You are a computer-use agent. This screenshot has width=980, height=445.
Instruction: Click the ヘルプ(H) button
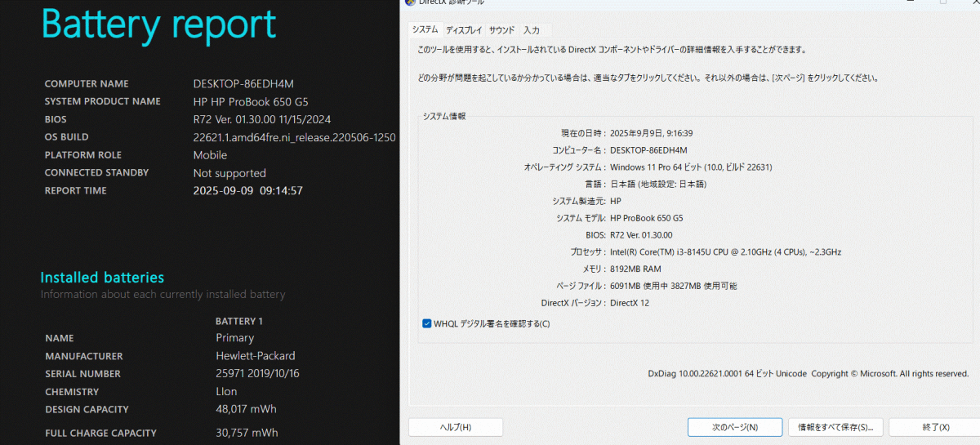pos(456,427)
